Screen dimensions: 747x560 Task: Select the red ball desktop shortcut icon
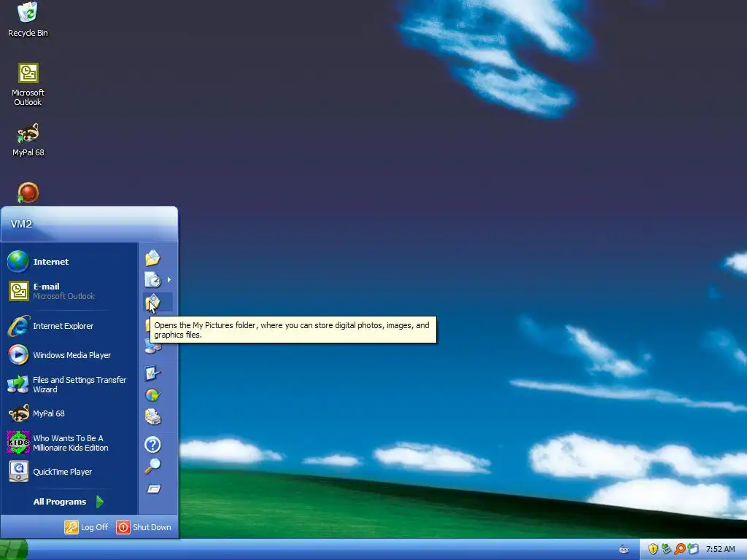point(28,192)
